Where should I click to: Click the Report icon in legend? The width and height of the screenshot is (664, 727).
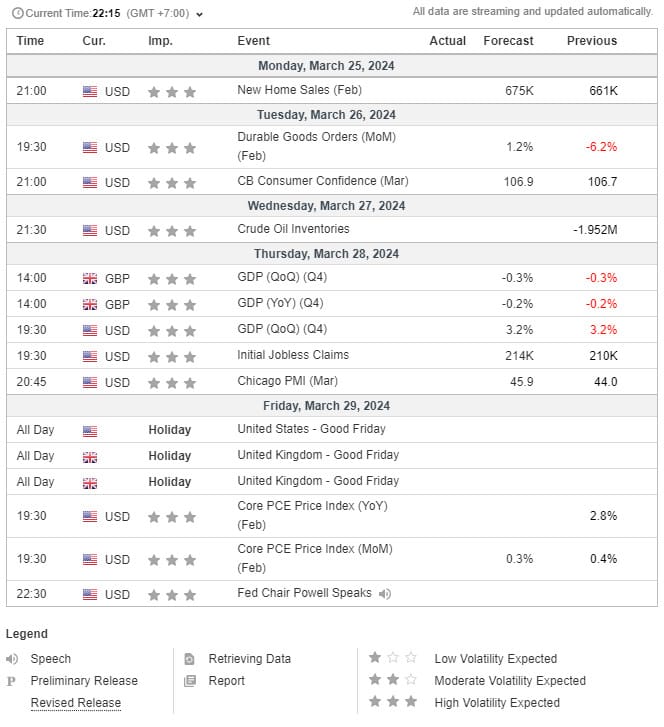pyautogui.click(x=190, y=681)
